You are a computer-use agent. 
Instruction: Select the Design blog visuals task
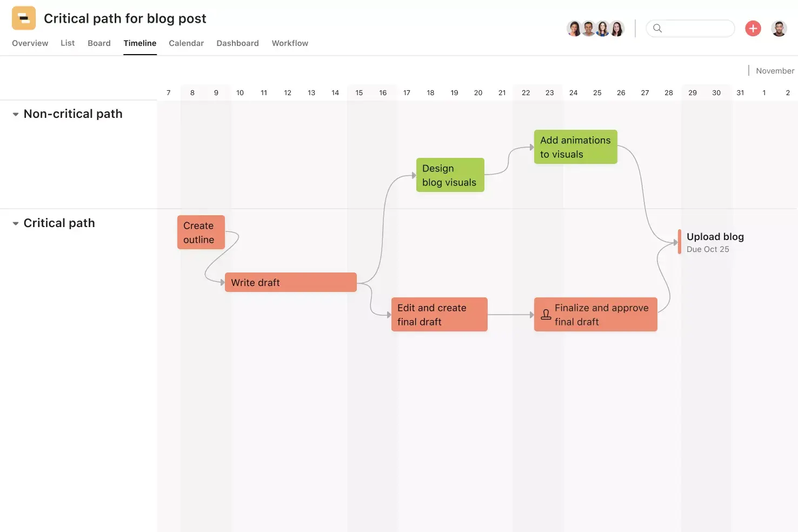coord(450,175)
